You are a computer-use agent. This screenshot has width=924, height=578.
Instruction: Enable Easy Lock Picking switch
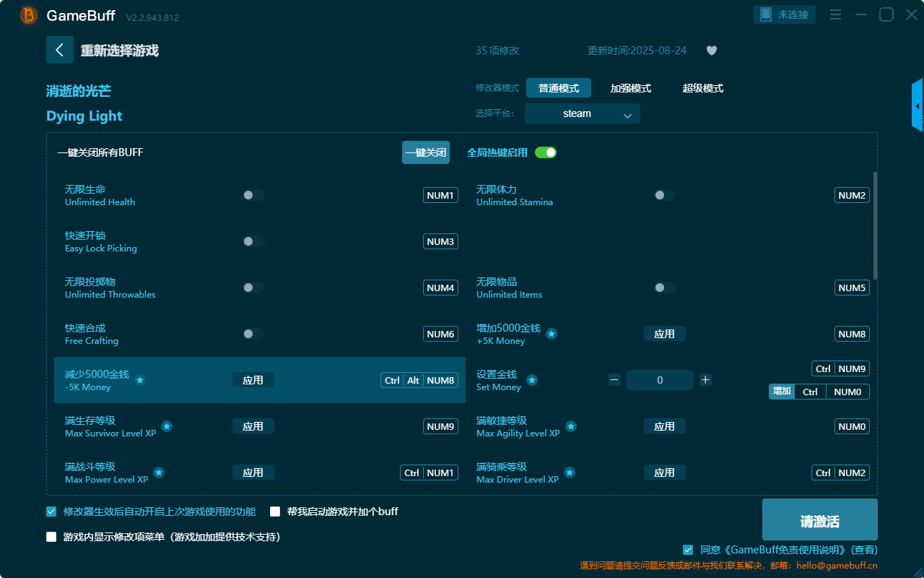(x=253, y=241)
